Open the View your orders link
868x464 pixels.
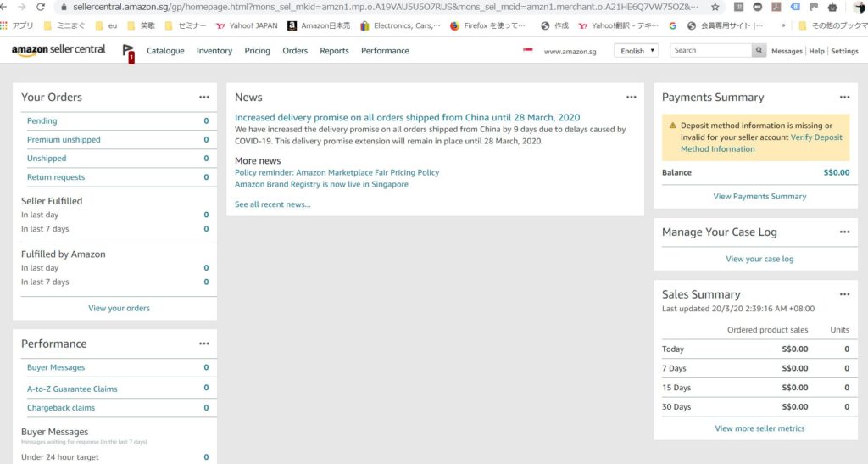click(x=119, y=308)
